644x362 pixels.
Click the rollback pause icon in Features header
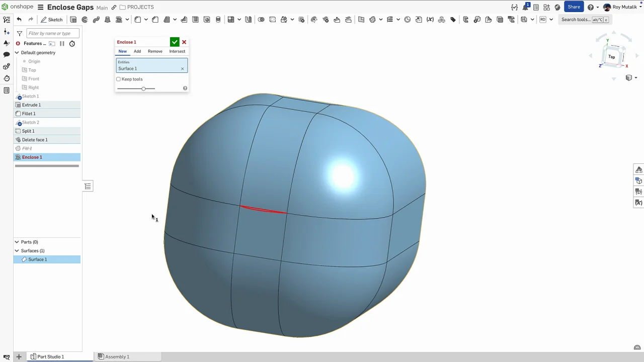pyautogui.click(x=62, y=44)
